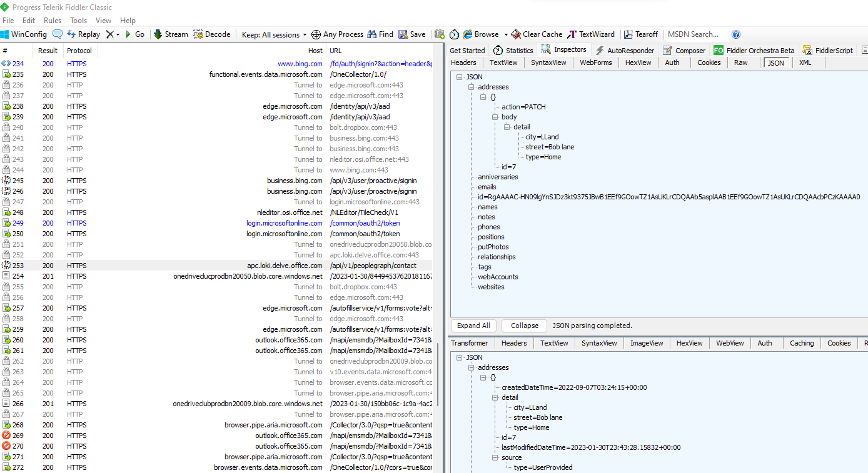The height and width of the screenshot is (473, 868).
Task: Select session 249 login.microsoftonline.com
Action: (216, 223)
